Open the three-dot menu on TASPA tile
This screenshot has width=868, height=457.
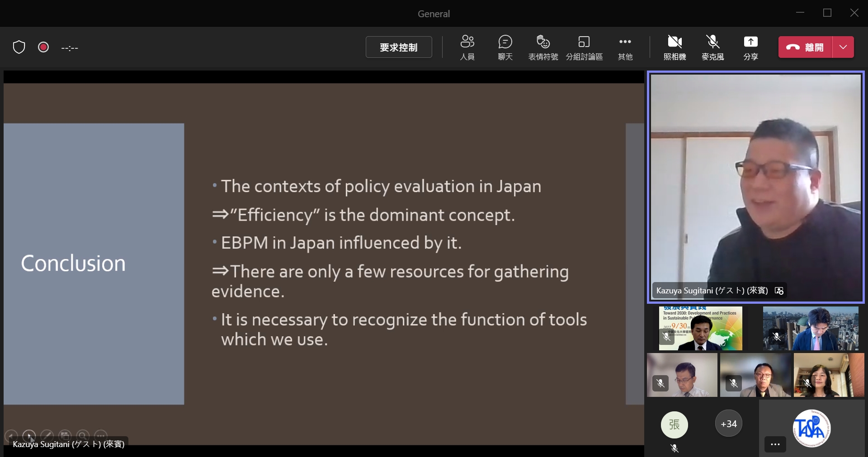(775, 444)
